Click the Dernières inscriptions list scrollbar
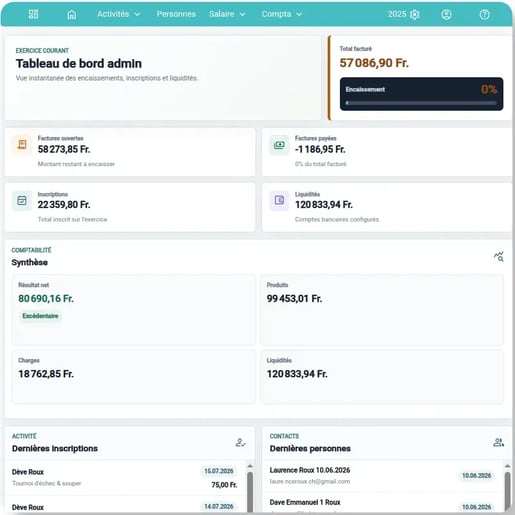Viewport: 515px width, 515px height. [250, 488]
